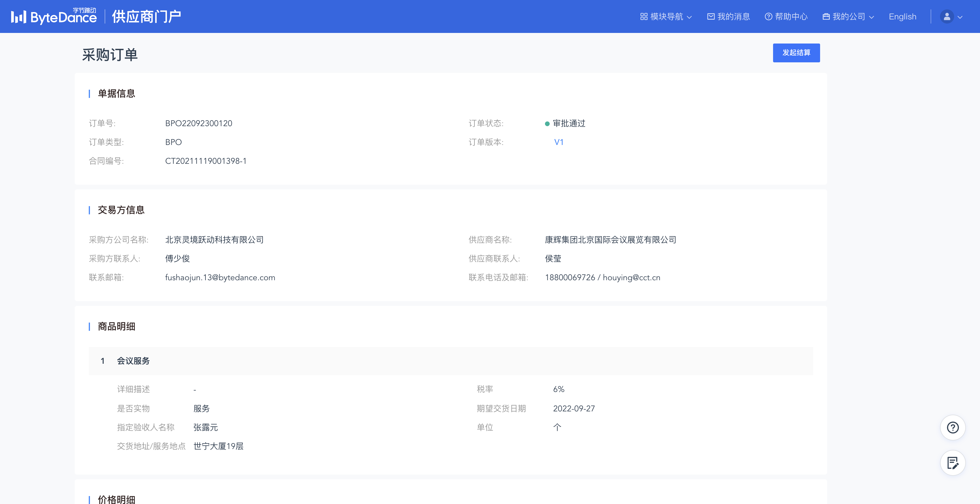Viewport: 980px width, 504px height.
Task: Expand the 模块导航 dropdown chevron
Action: [689, 17]
